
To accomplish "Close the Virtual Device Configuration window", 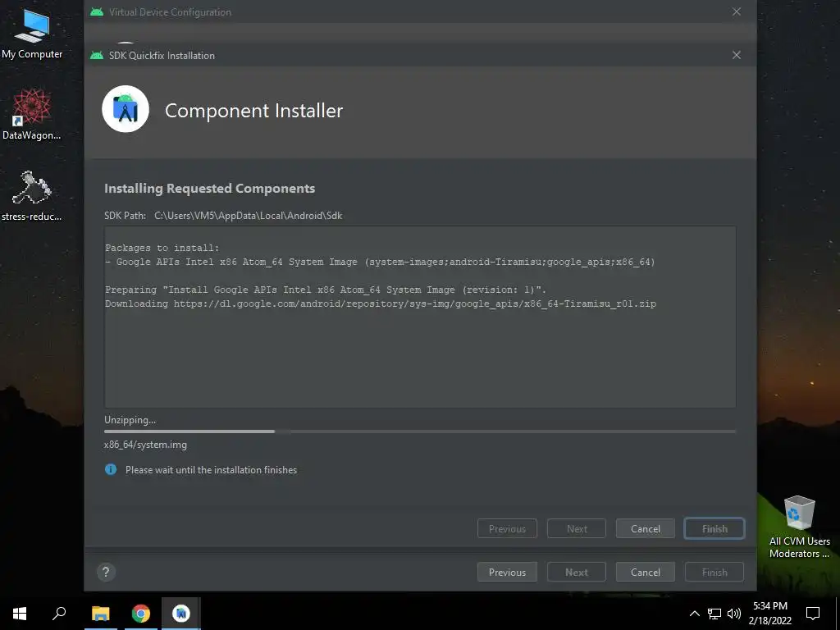I will click(737, 11).
